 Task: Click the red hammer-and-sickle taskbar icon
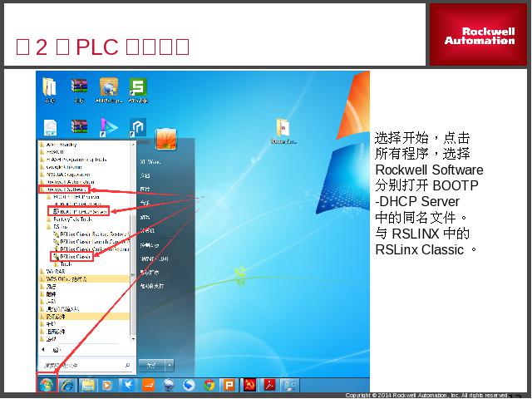click(x=249, y=385)
